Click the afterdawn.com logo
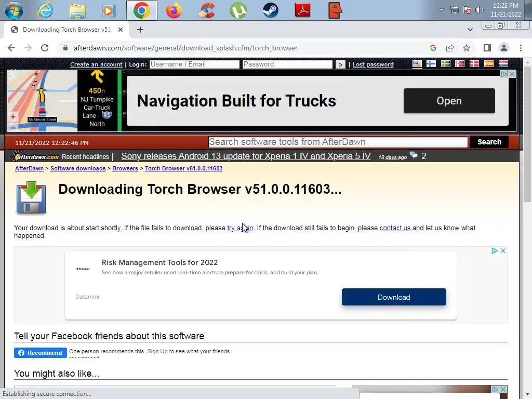 tap(35, 156)
